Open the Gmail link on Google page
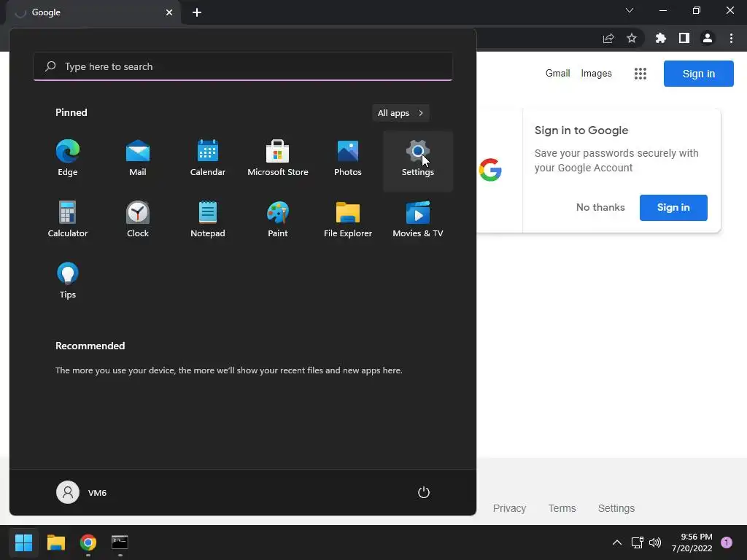The height and width of the screenshot is (560, 747). point(557,74)
